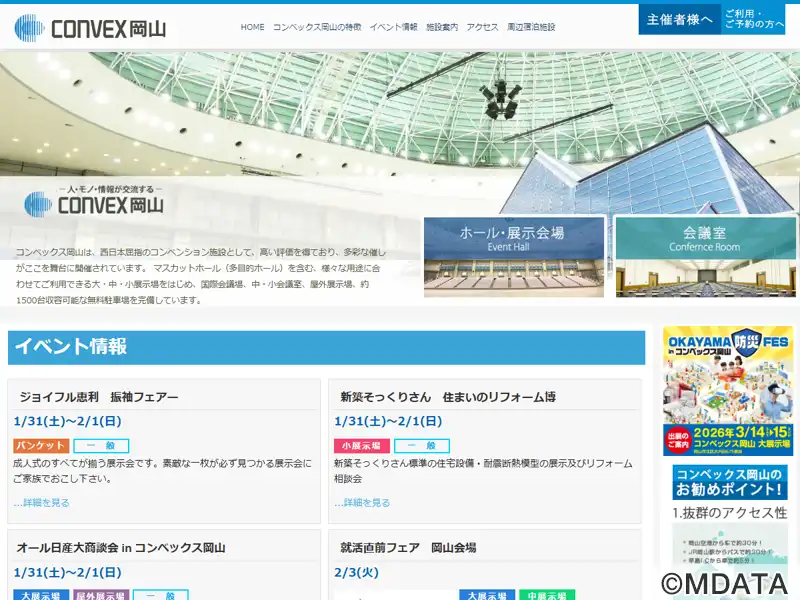Image resolution: width=800 pixels, height=600 pixels.
Task: Open 新築そっくりさん 住まいのリフォーム博 title
Action: click(448, 396)
